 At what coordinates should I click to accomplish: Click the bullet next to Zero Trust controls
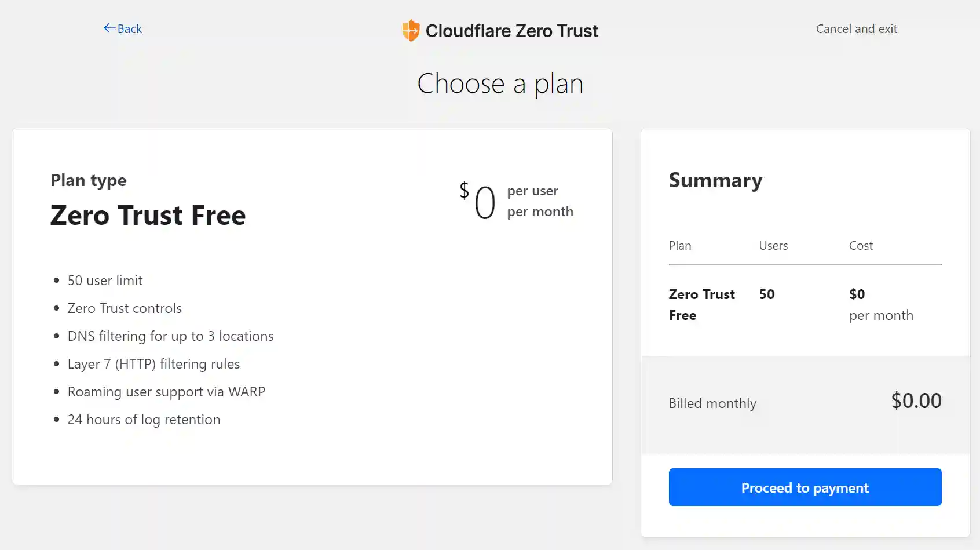pos(56,308)
